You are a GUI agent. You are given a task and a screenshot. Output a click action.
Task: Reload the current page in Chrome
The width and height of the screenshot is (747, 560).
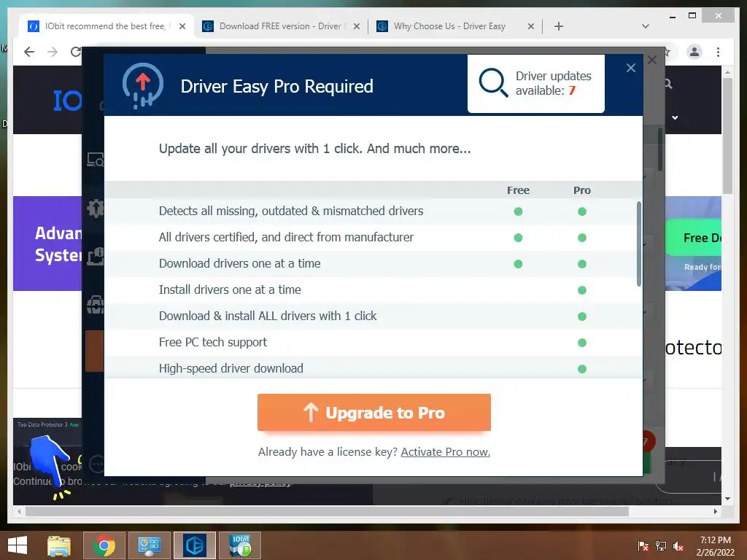tap(76, 52)
